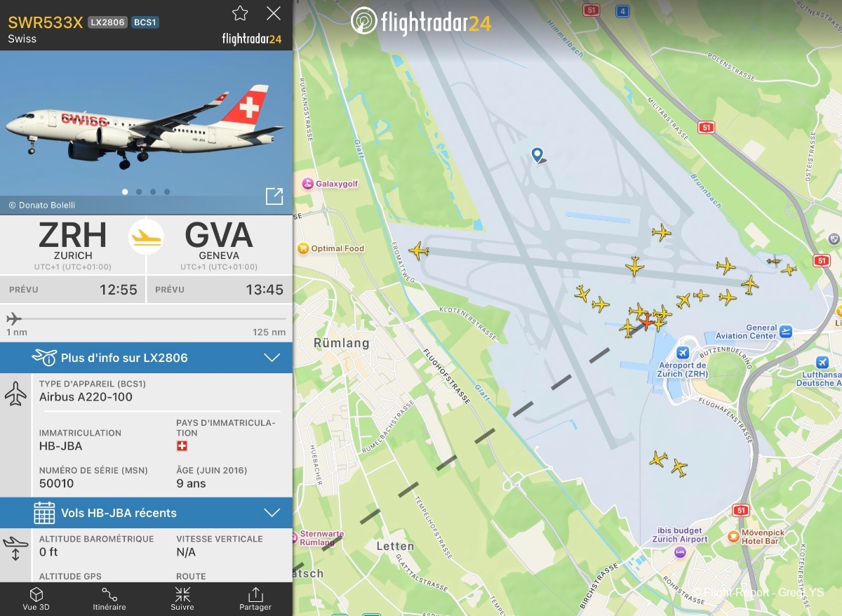
Task: Expand Plus d'info sur LX2806 section
Action: click(x=146, y=358)
